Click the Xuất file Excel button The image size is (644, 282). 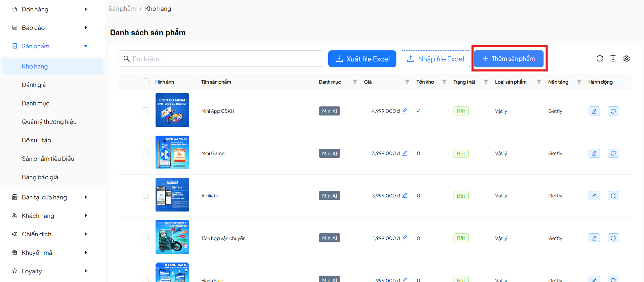click(362, 59)
